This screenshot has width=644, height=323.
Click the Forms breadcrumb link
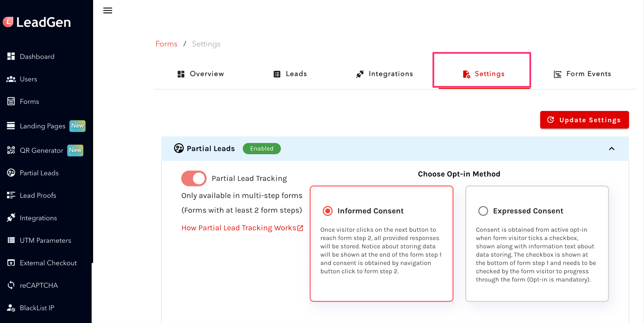click(x=166, y=44)
